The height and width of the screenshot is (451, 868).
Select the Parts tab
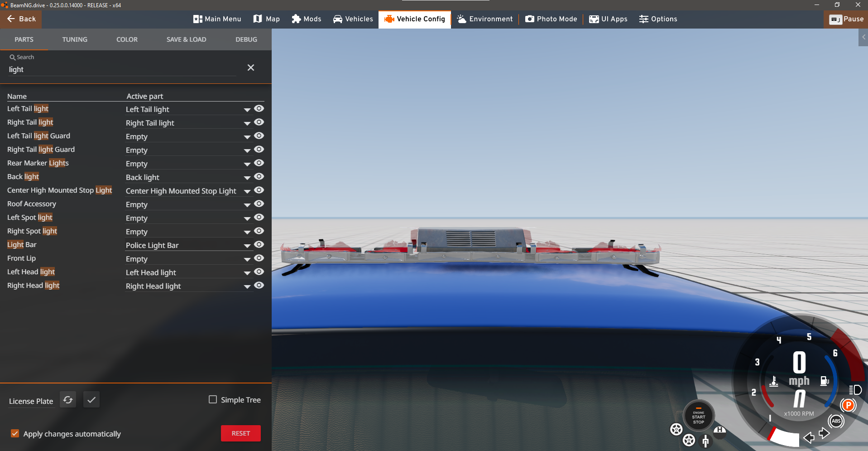pyautogui.click(x=24, y=39)
